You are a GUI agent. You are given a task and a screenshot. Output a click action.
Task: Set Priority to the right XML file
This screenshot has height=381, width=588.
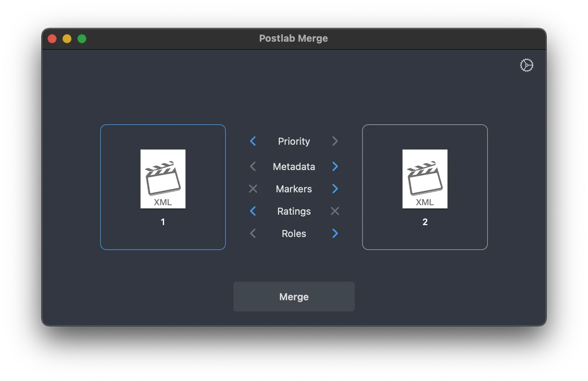[335, 141]
